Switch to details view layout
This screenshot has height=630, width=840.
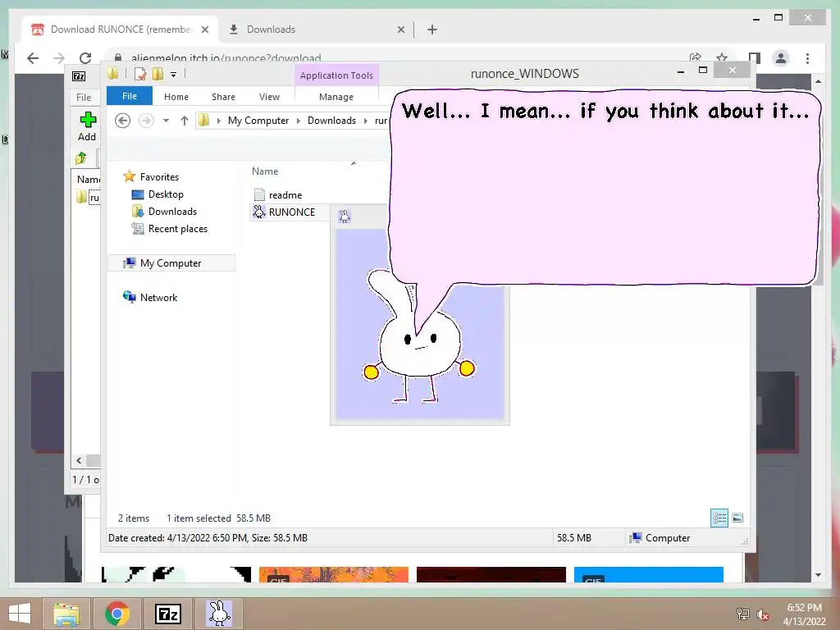[x=719, y=518]
